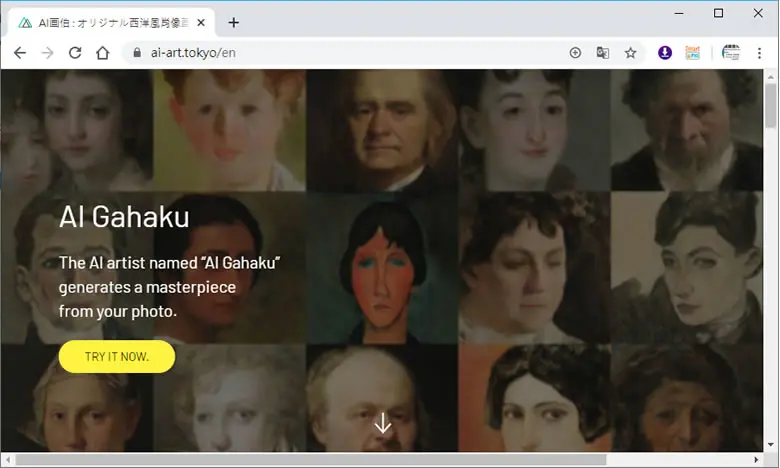Viewport: 780px width, 468px height.
Task: Bookmark this page with the star
Action: pyautogui.click(x=630, y=53)
